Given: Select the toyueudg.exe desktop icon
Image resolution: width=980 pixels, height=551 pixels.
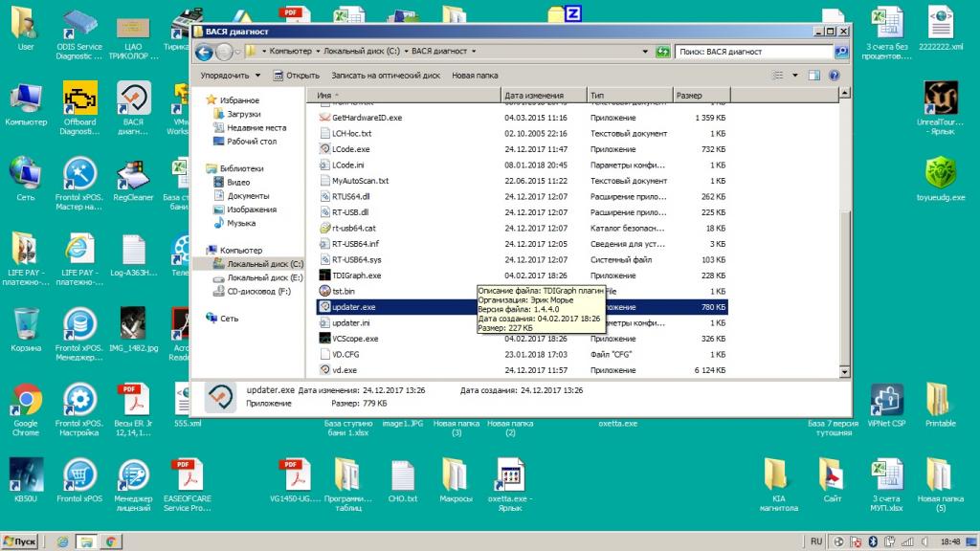Looking at the screenshot, I should (x=941, y=179).
